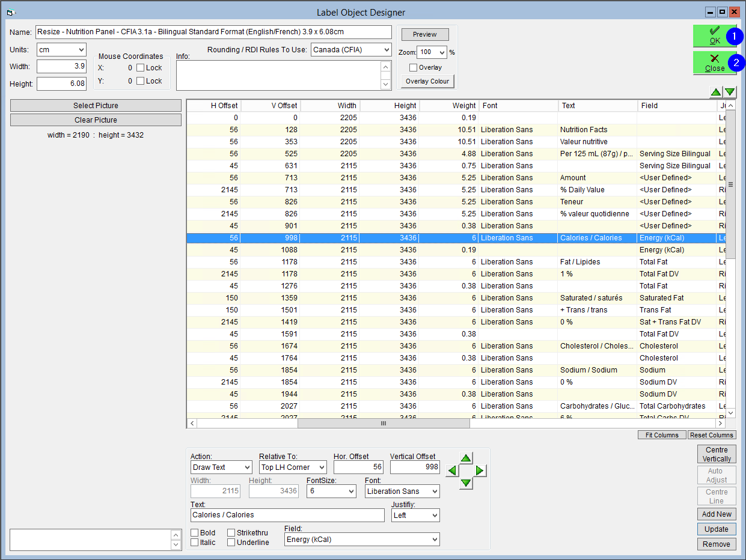Image resolution: width=746 pixels, height=560 pixels.
Task: Open the Overlay Colour picker
Action: point(427,82)
